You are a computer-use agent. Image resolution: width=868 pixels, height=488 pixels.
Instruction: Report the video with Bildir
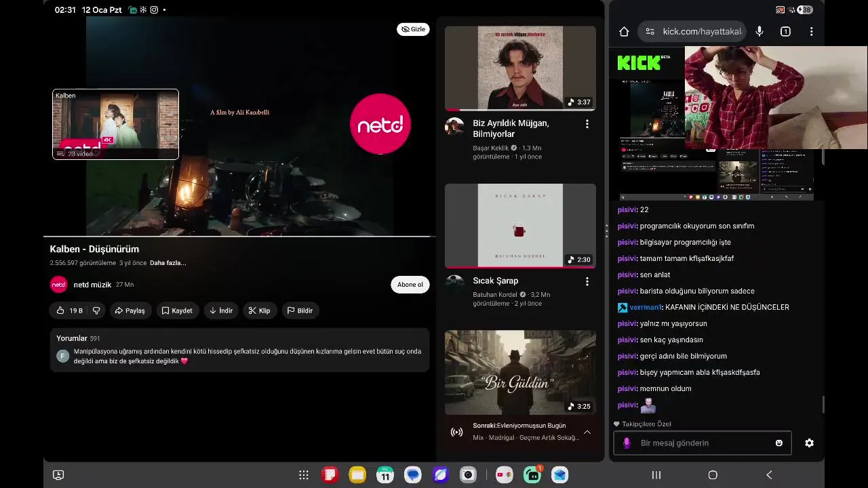pos(300,310)
